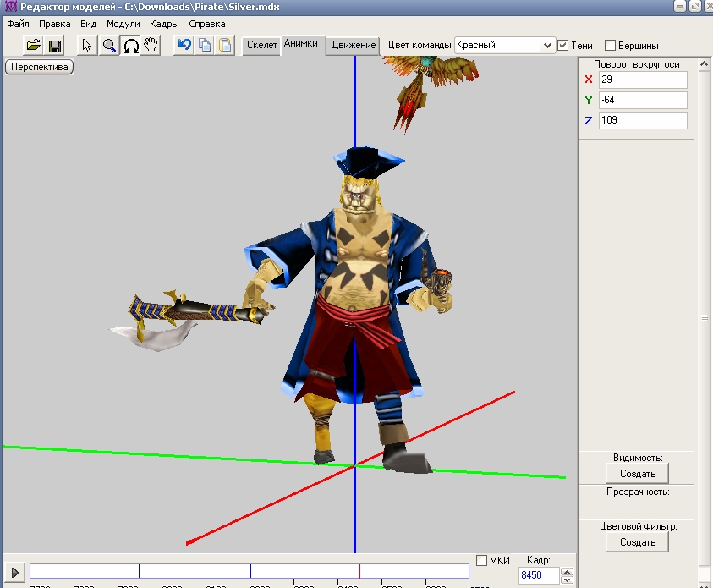Click the Кадр frame number field
Screen dimensions: 713x588
coord(539,575)
